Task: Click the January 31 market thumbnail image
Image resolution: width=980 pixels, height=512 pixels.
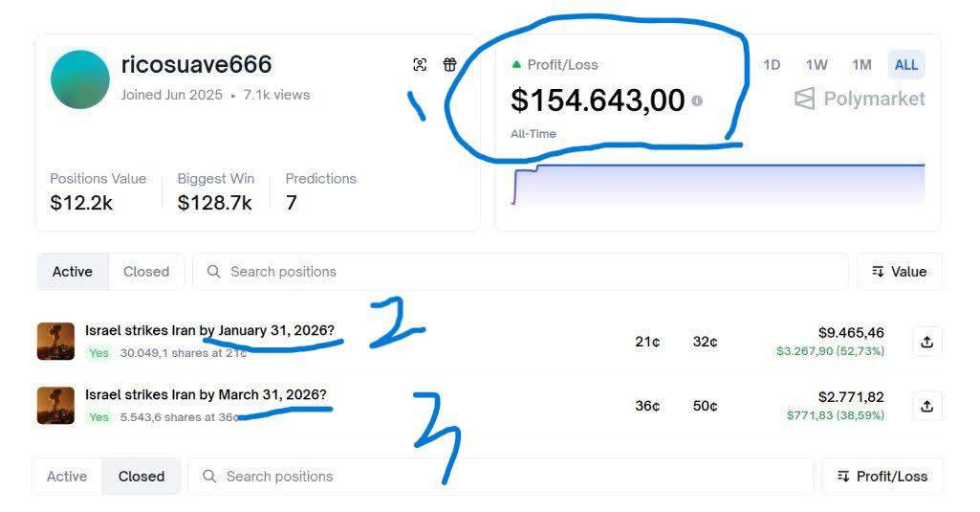Action: point(55,341)
